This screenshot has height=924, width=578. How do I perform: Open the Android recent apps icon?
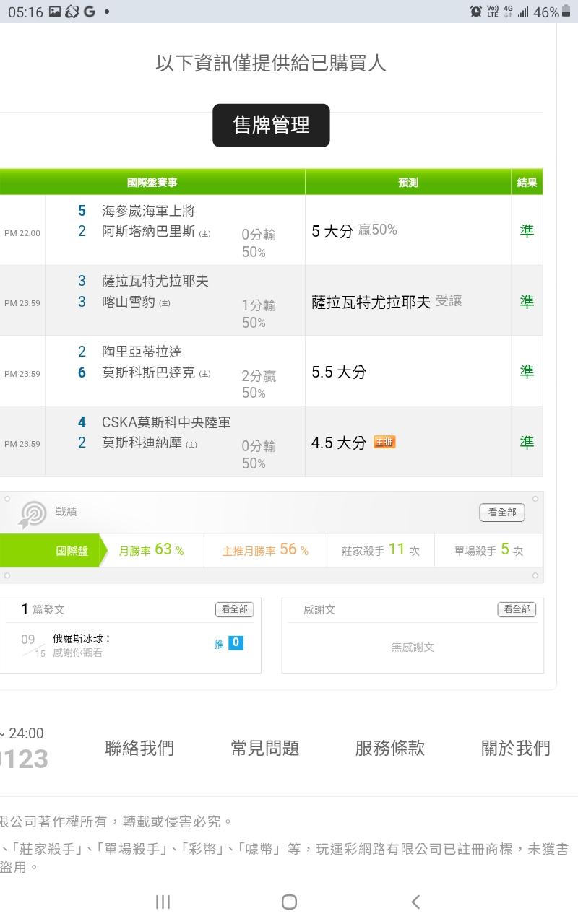pos(163,902)
